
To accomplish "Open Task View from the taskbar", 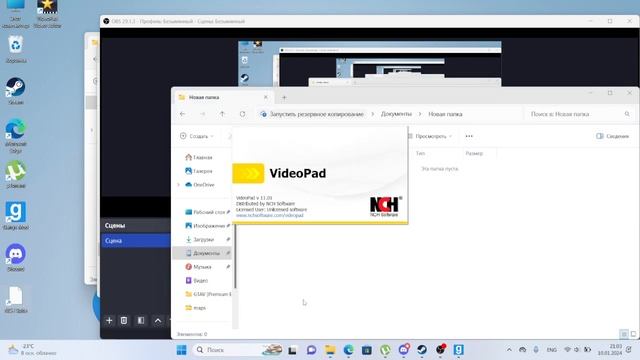I will [292, 350].
